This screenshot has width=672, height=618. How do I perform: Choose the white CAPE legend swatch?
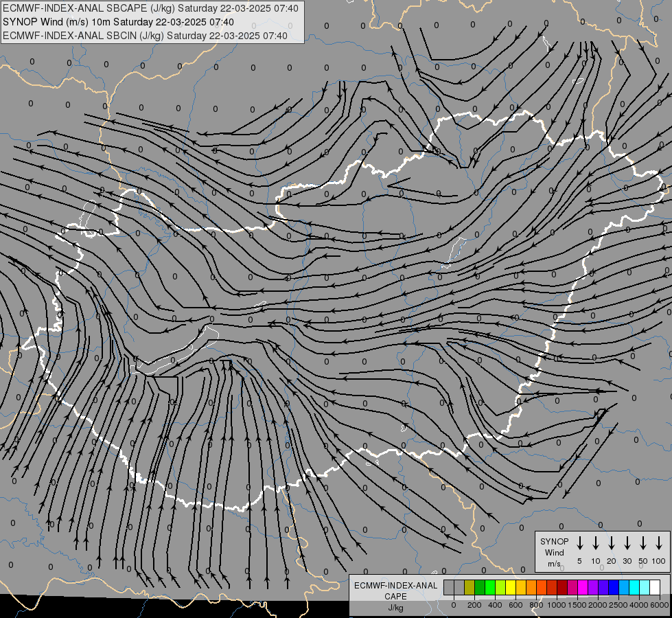(x=654, y=588)
